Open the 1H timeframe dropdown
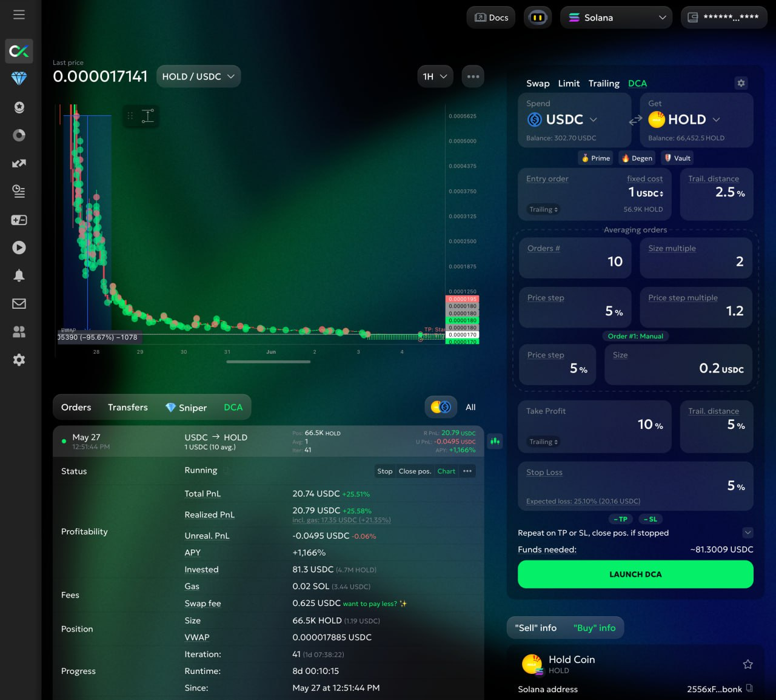 (x=435, y=76)
